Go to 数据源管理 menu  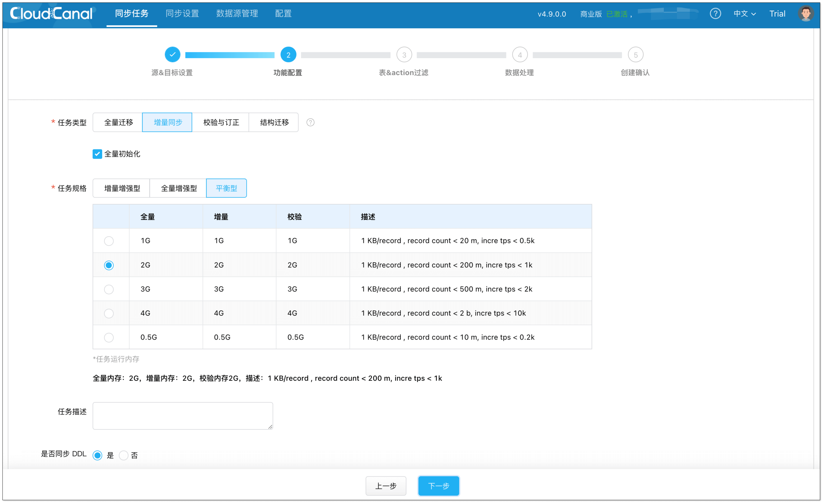pyautogui.click(x=237, y=14)
